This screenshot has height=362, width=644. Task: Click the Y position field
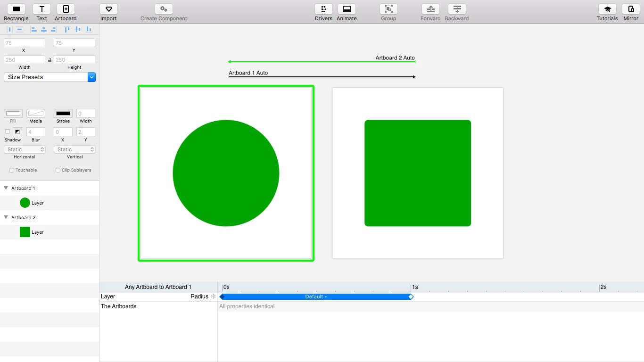pyautogui.click(x=74, y=43)
